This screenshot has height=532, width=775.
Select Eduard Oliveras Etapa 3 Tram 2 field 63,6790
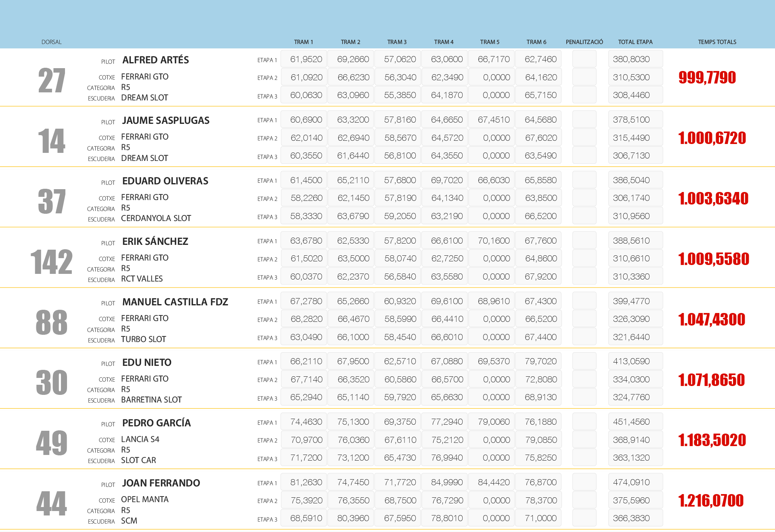pyautogui.click(x=351, y=216)
